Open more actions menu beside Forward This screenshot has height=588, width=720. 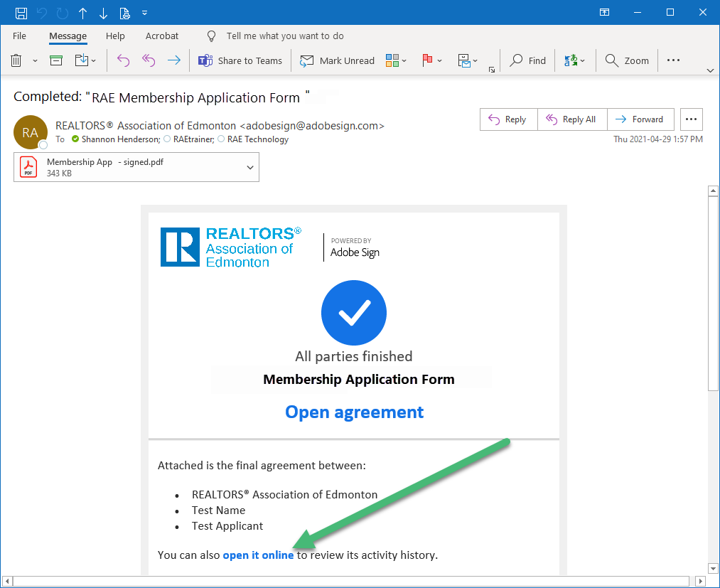[691, 119]
